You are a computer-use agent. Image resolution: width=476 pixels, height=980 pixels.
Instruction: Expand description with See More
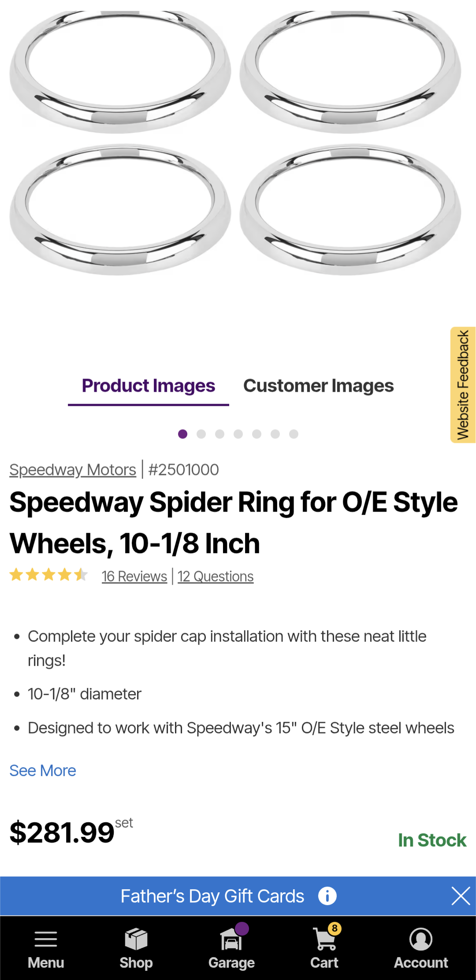tap(43, 771)
